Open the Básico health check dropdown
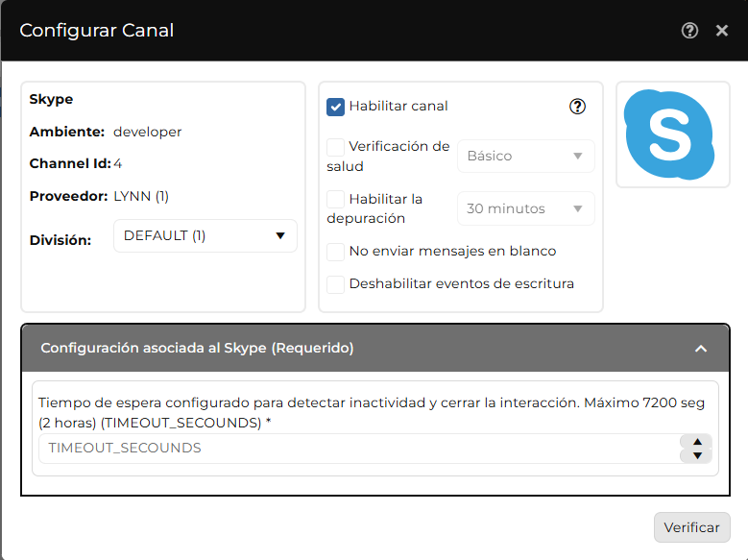Viewport: 748px width, 560px height. tap(525, 157)
